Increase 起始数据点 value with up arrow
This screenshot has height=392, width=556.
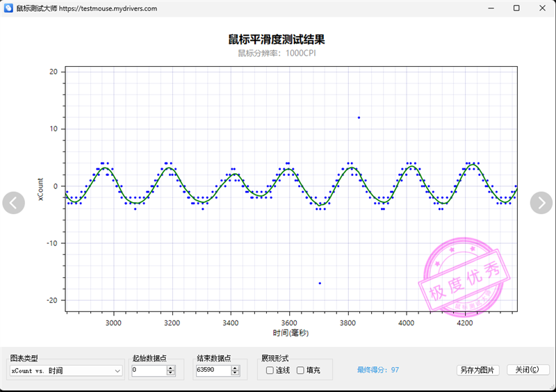pyautogui.click(x=171, y=368)
